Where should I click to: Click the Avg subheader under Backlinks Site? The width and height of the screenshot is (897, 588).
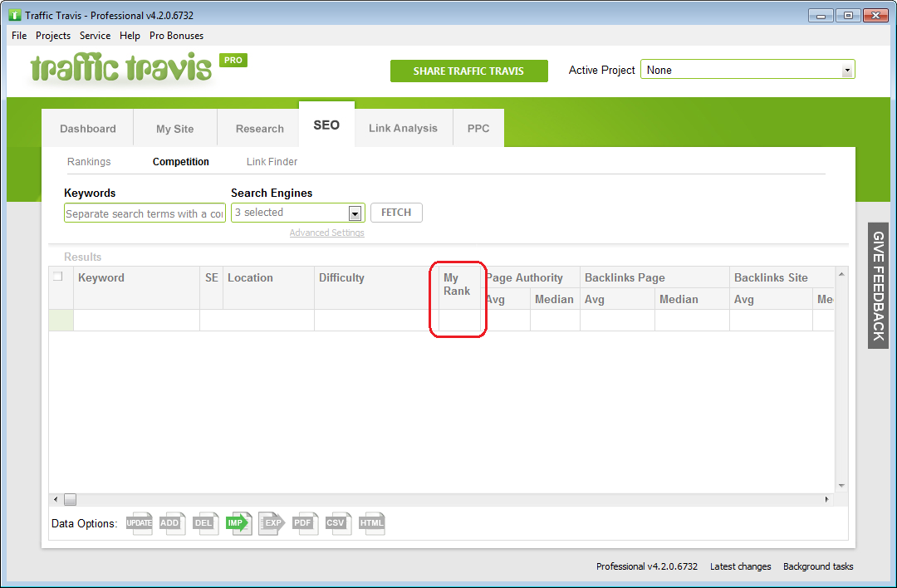click(771, 299)
